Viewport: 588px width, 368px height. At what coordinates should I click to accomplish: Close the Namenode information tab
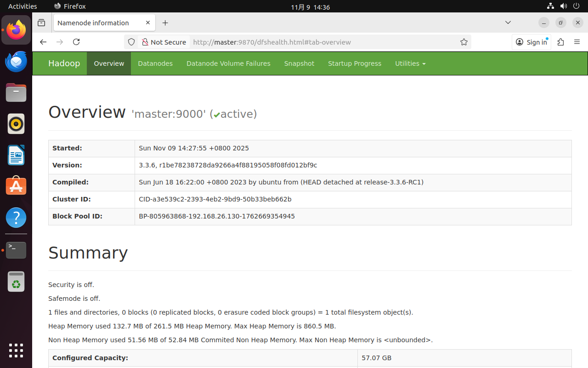click(x=148, y=23)
